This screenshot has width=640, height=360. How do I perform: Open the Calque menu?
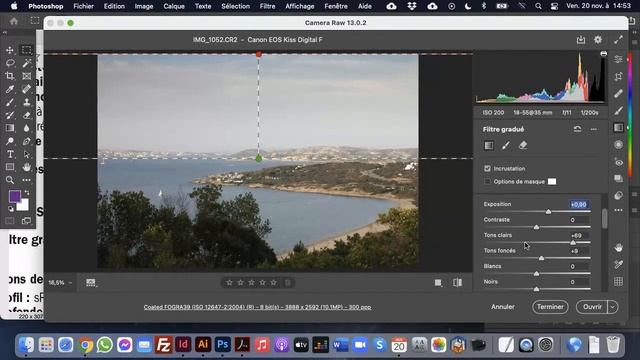pyautogui.click(x=174, y=6)
